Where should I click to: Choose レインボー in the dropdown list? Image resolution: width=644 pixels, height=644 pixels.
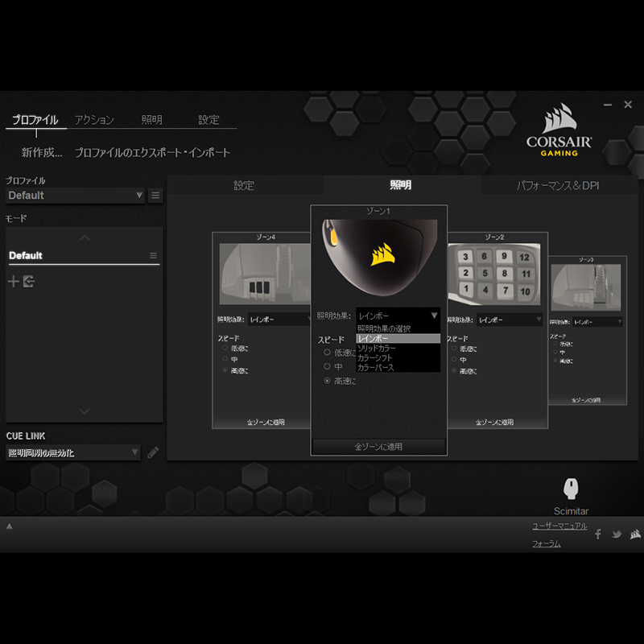(x=398, y=338)
